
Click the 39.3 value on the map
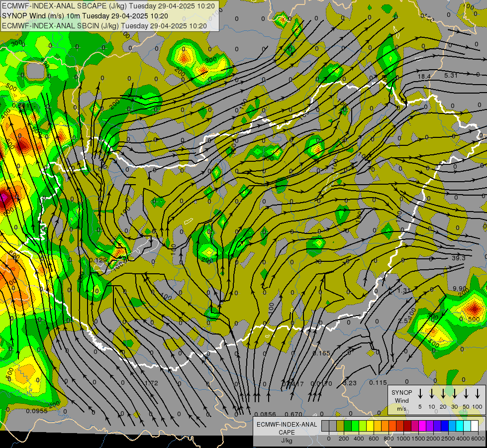click(459, 258)
